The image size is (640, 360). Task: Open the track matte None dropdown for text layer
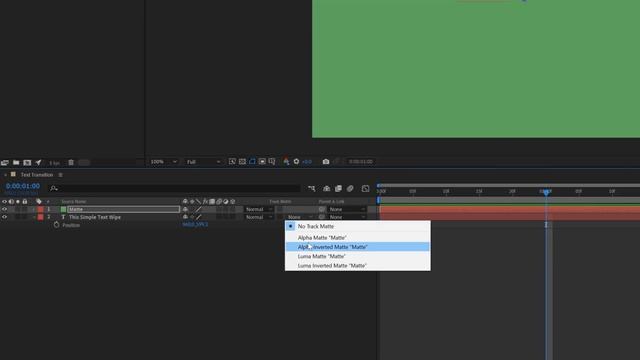[299, 217]
